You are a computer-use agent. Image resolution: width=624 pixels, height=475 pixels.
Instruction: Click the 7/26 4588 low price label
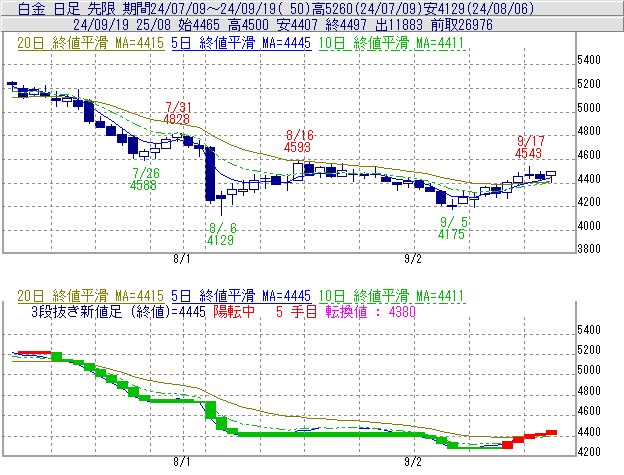[x=145, y=179]
